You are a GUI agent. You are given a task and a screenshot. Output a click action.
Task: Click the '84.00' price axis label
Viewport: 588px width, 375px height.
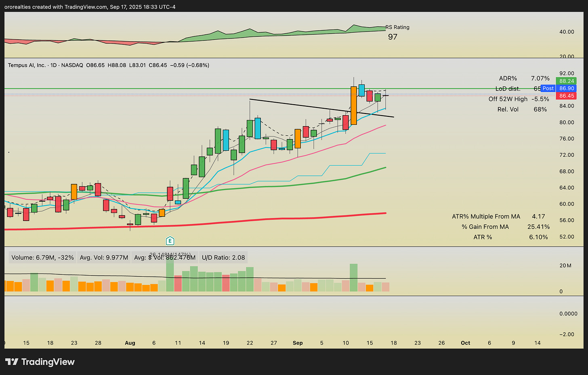point(567,106)
